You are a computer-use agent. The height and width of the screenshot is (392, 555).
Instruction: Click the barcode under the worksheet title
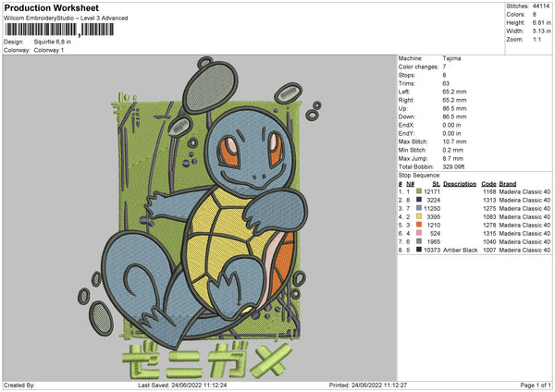point(59,30)
